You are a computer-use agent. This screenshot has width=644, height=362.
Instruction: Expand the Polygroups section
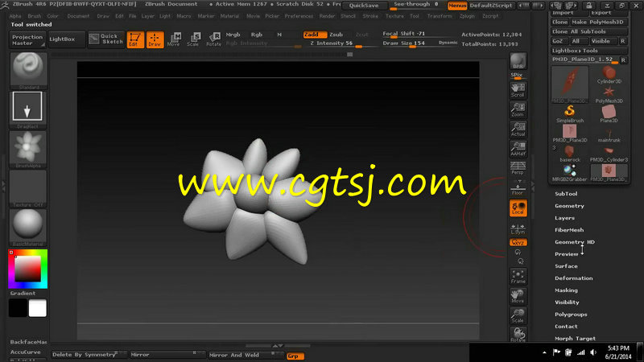pos(571,315)
